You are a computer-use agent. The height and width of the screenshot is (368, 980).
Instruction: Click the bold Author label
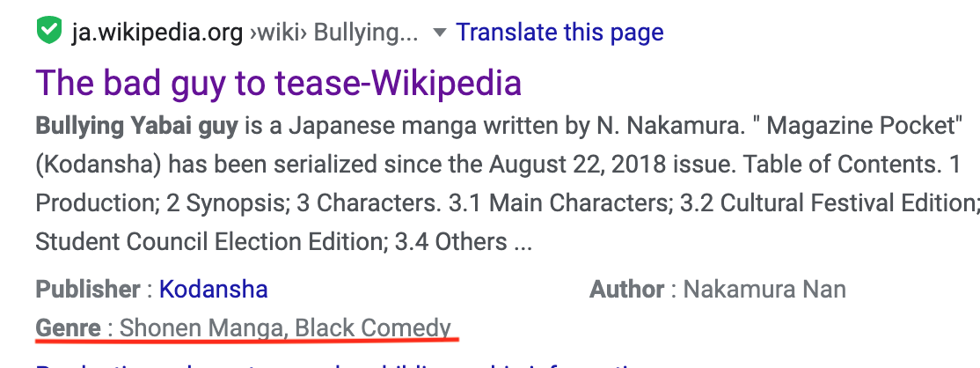[626, 289]
